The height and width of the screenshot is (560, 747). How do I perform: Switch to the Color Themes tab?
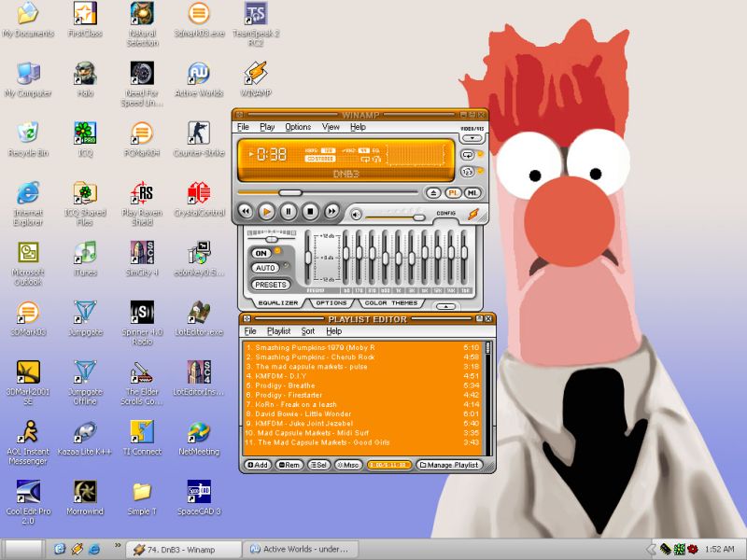point(391,302)
